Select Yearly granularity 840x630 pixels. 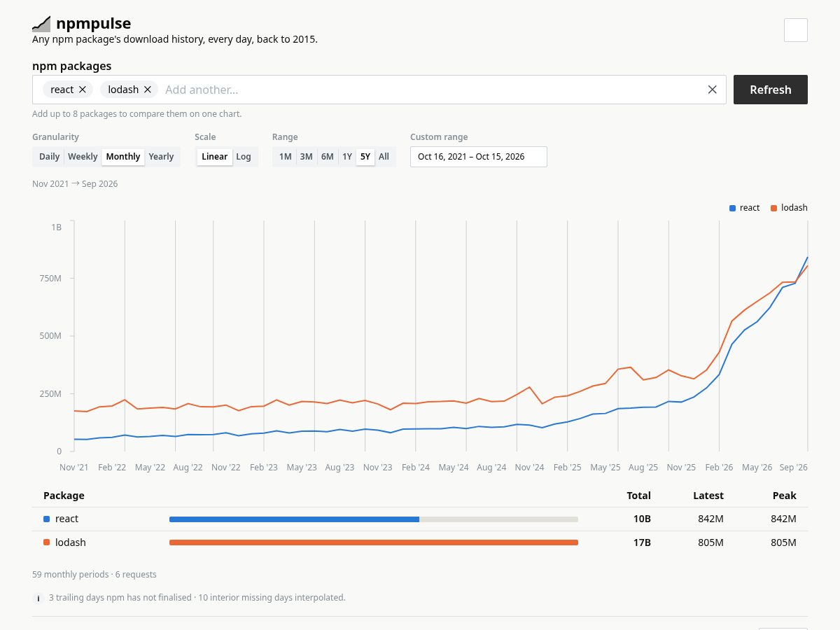(161, 157)
